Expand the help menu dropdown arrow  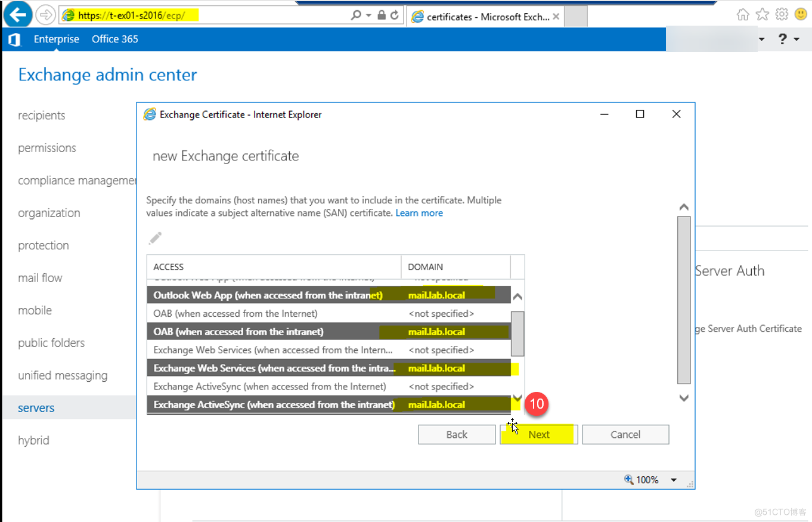[x=797, y=39]
